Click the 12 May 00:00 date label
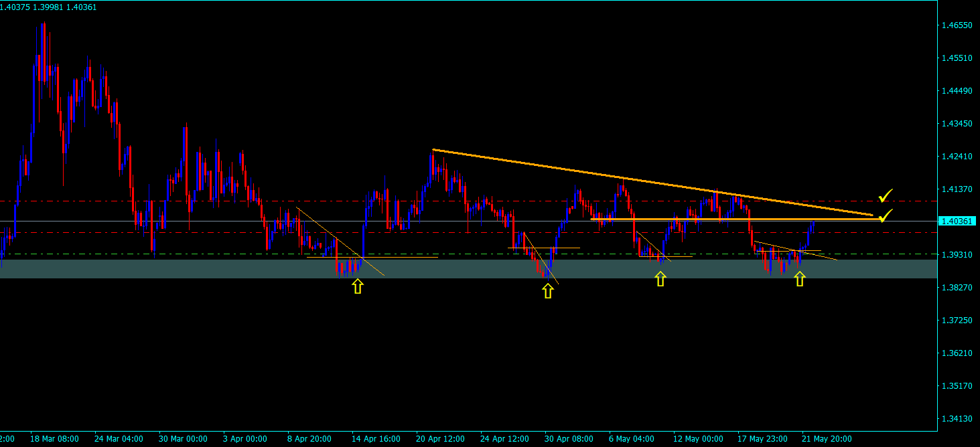Viewport: 980px width, 447px height. coord(698,439)
